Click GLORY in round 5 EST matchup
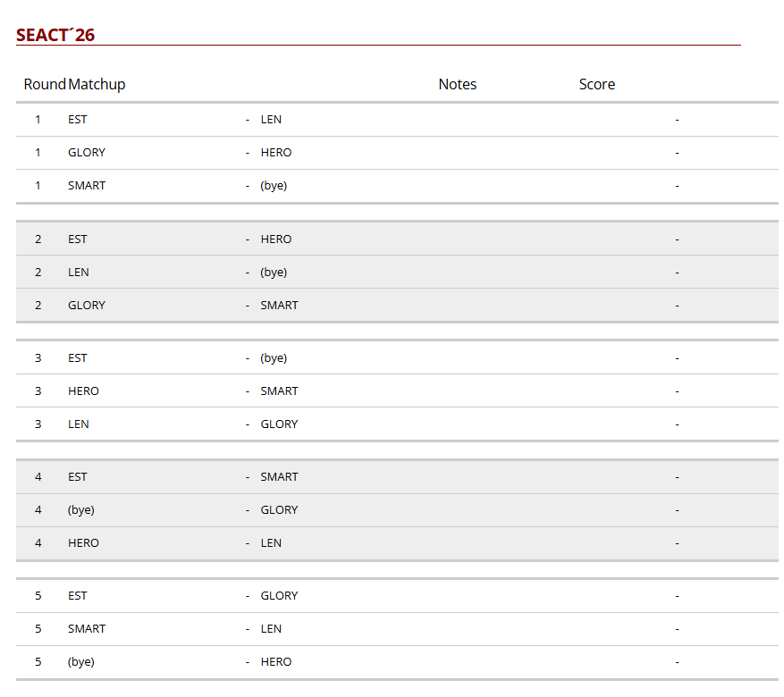This screenshot has width=784, height=697. coord(279,596)
